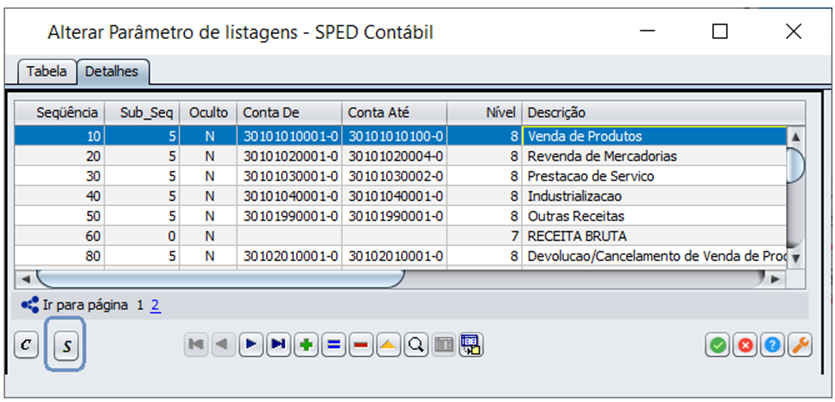This screenshot has width=835, height=402.
Task: Click the C button
Action: (x=29, y=345)
